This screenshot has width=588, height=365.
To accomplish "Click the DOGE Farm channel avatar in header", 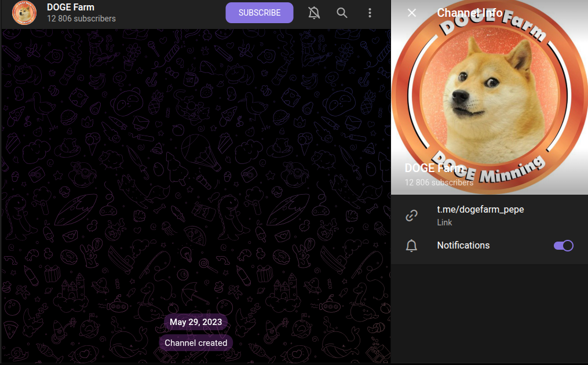I will tap(23, 12).
